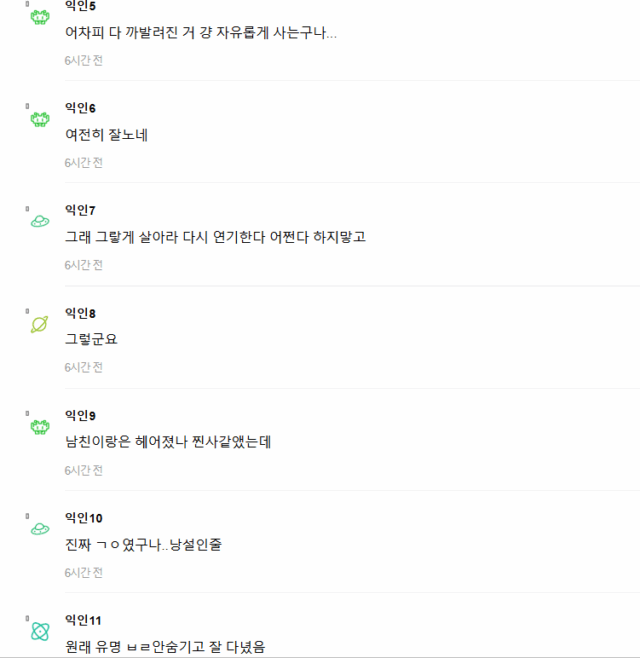The width and height of the screenshot is (640, 658).
Task: Select 익인9's alien invader avatar
Action: (40, 427)
